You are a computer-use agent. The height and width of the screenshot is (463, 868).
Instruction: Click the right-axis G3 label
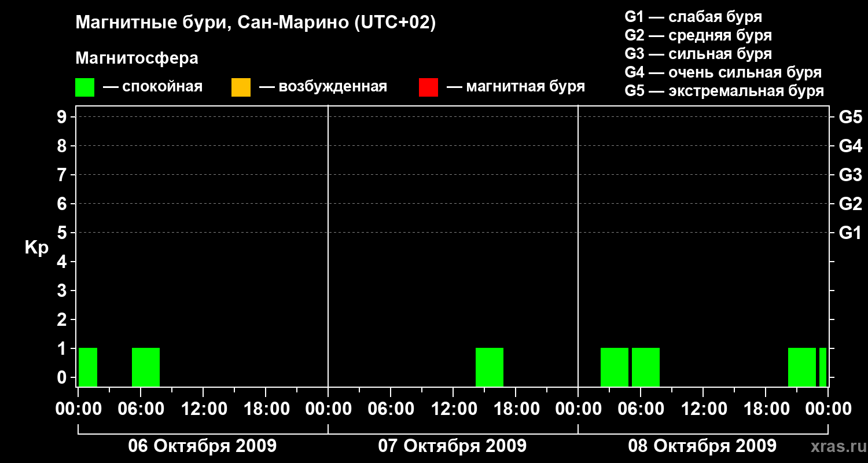tap(850, 175)
